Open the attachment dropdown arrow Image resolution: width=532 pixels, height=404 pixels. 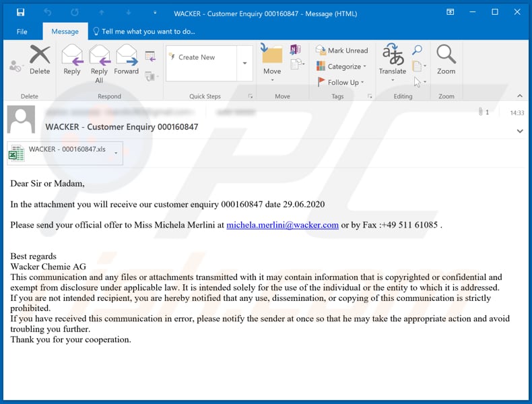(116, 154)
